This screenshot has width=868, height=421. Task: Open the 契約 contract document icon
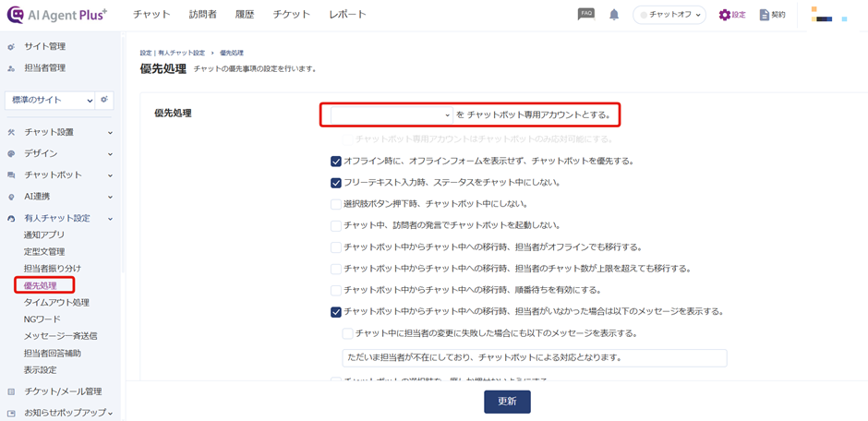(765, 15)
